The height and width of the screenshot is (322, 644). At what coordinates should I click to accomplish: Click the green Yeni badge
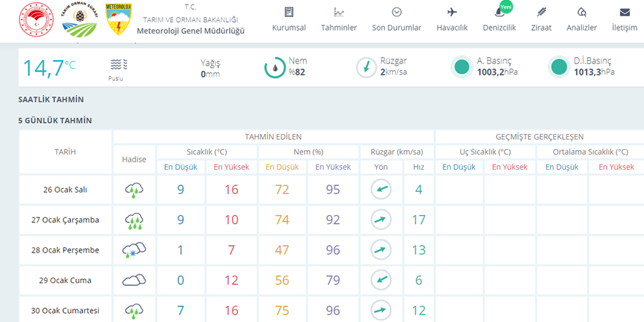click(506, 7)
